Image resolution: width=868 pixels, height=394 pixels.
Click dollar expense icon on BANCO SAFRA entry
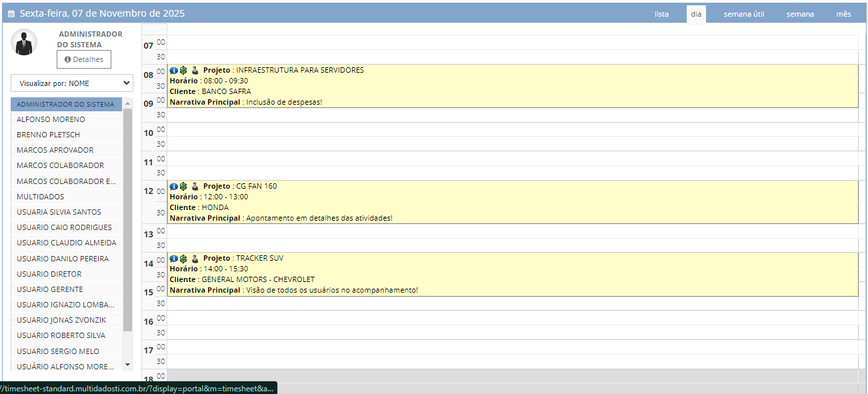pos(183,70)
